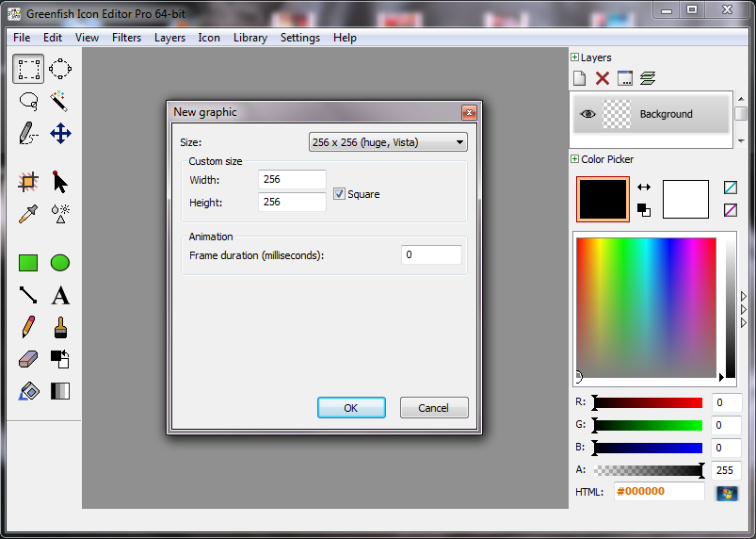Open the File menu
Screen dimensions: 756x539
tap(22, 38)
